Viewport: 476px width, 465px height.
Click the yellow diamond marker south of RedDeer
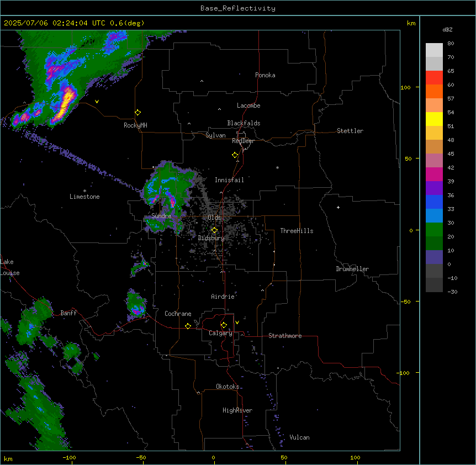(x=235, y=155)
